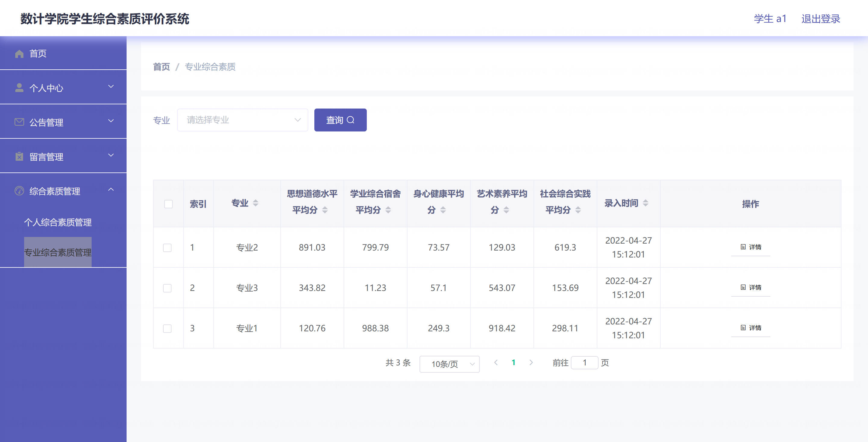868x442 pixels.
Task: Toggle the select-all header checkbox
Action: pos(168,204)
